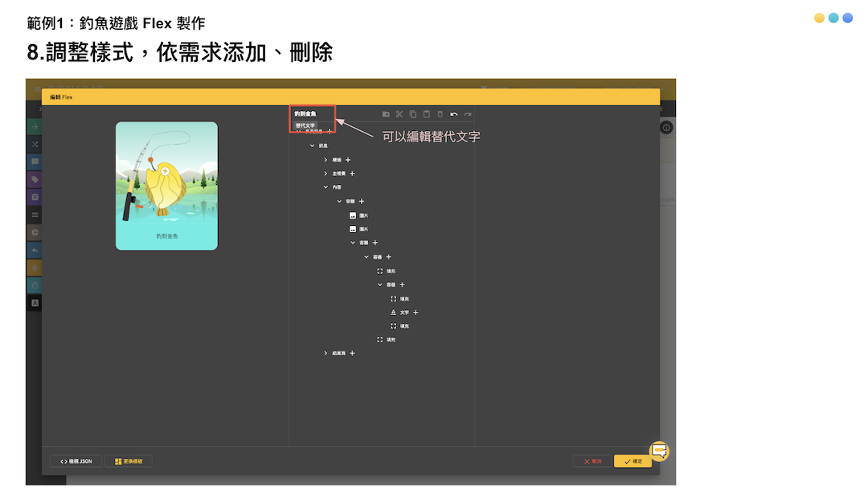This screenshot has height=495, width=868.
Task: Click the redo arrow icon
Action: point(468,114)
